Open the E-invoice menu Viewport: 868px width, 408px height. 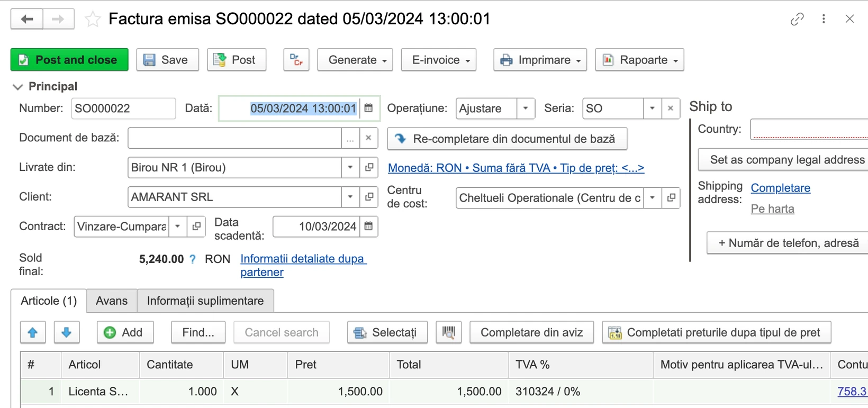pyautogui.click(x=439, y=60)
